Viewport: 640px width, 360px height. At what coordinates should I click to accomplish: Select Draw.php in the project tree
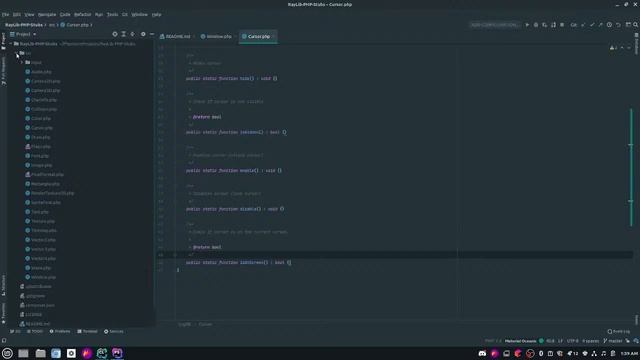click(x=38, y=137)
